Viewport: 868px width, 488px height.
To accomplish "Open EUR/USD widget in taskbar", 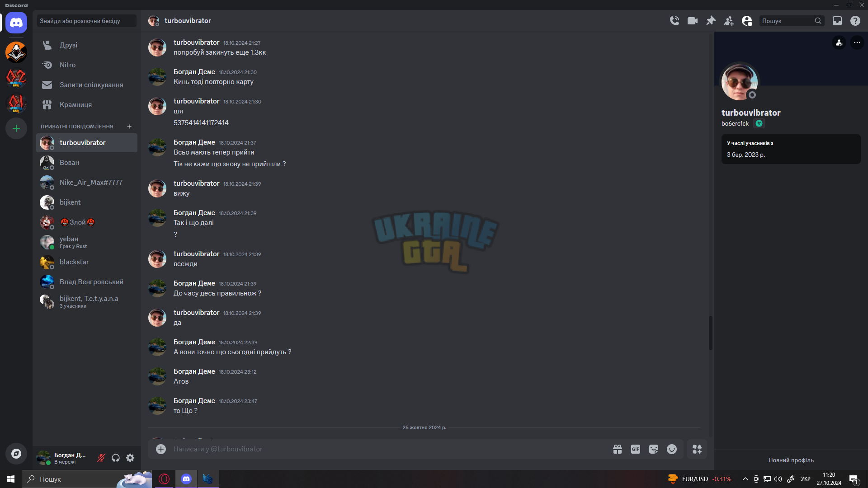I will pos(699,479).
